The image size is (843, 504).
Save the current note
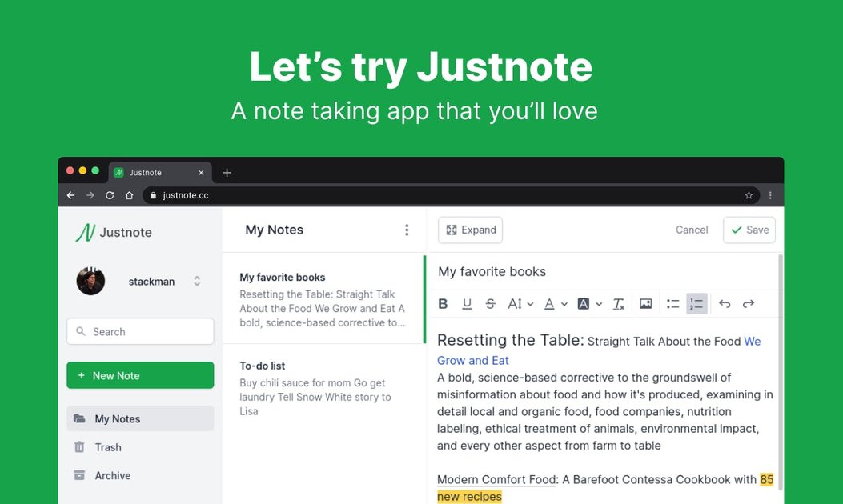coord(749,230)
